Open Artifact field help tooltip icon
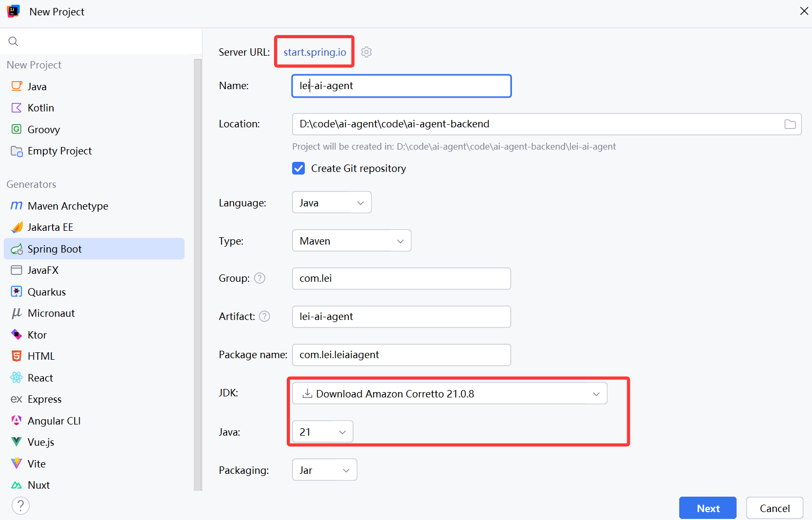This screenshot has width=812, height=520. point(264,316)
